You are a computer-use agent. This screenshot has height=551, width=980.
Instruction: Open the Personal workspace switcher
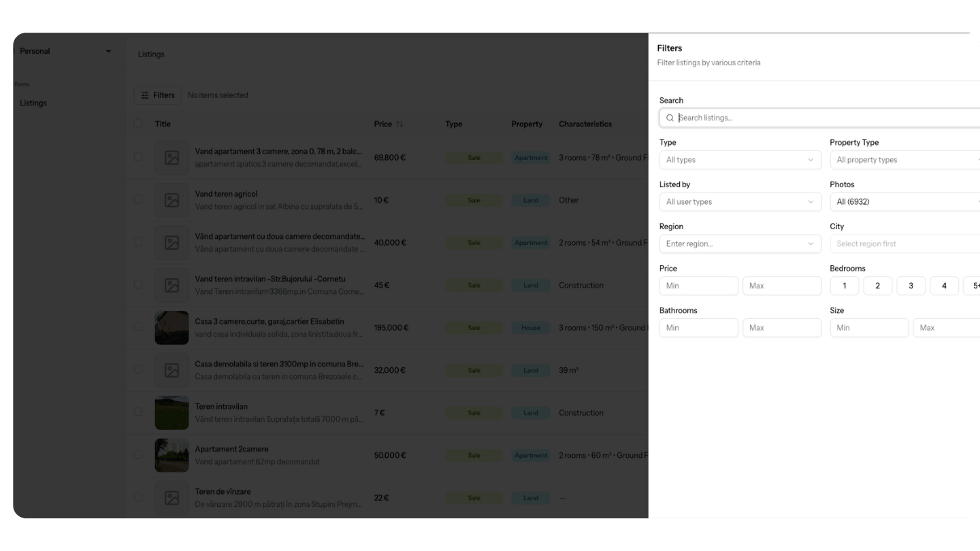(x=65, y=51)
